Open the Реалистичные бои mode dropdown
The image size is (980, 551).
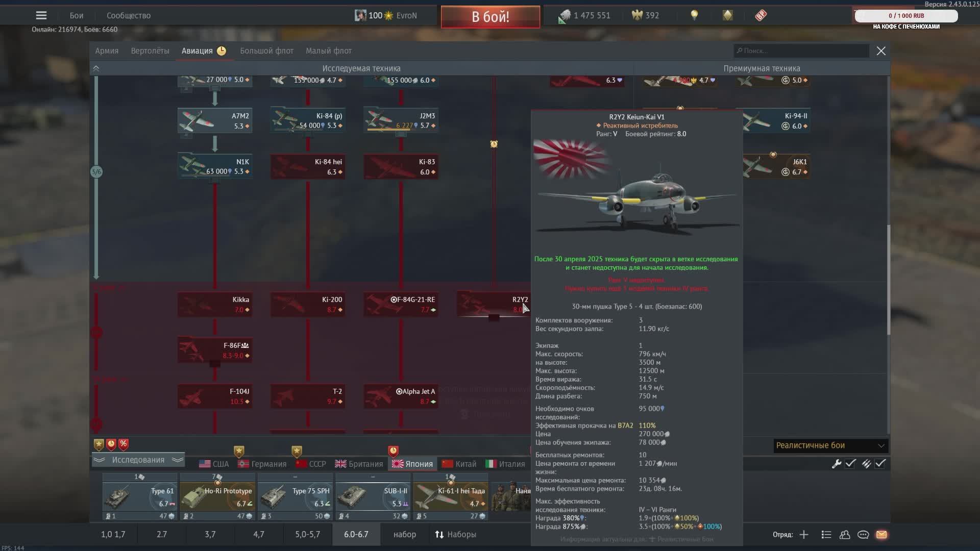(x=830, y=445)
